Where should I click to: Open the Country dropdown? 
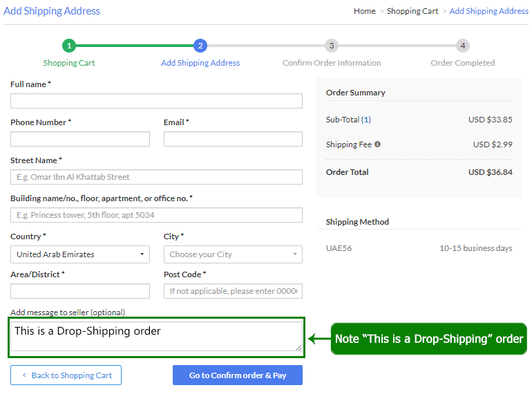(x=80, y=254)
